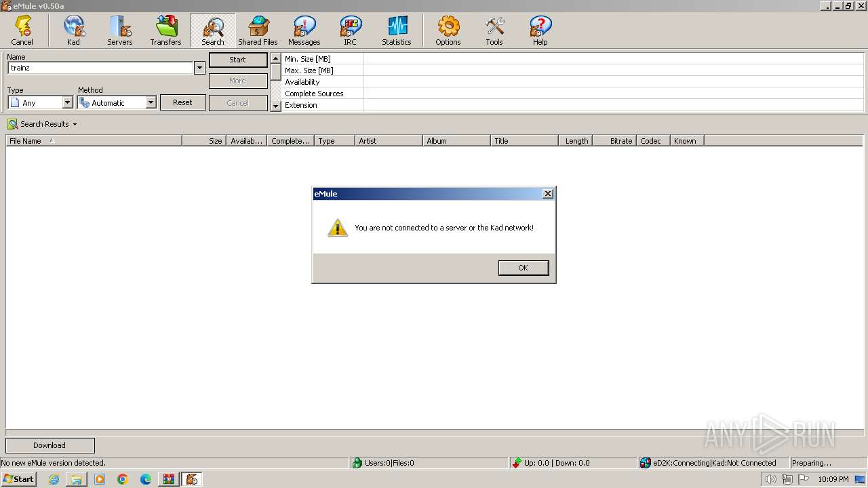The image size is (868, 488).
Task: Sort results by Album column
Action: 456,141
